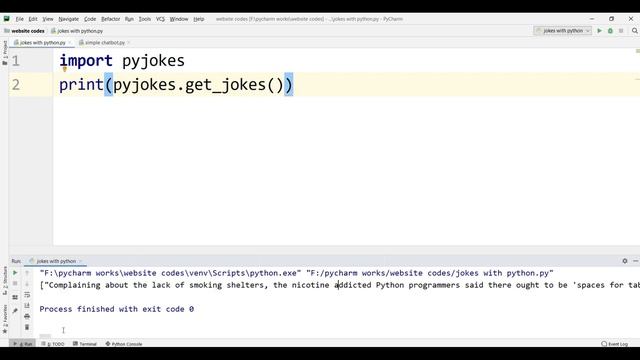Run the script with the green toolbar play icon

point(599,31)
